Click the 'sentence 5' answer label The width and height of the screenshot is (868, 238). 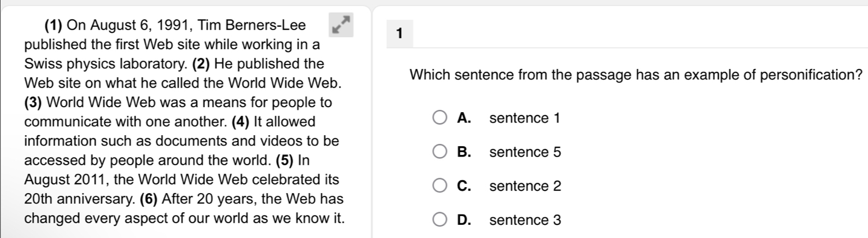[525, 152]
